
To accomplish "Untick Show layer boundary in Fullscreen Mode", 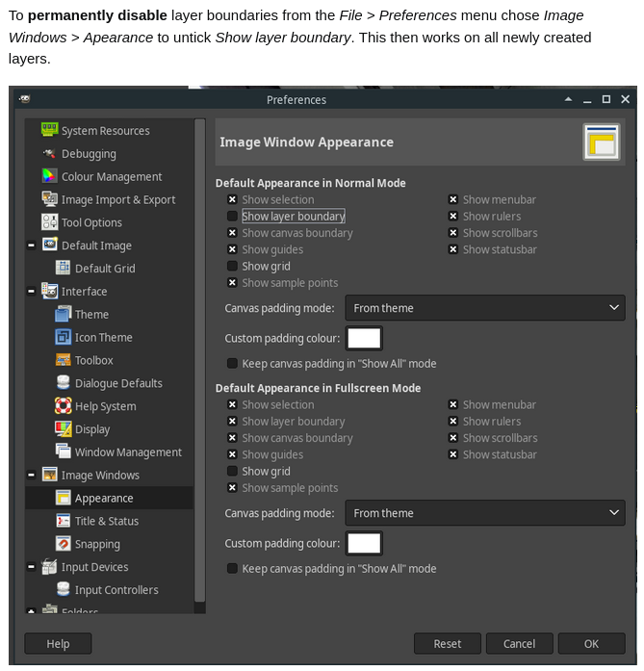I will (232, 421).
